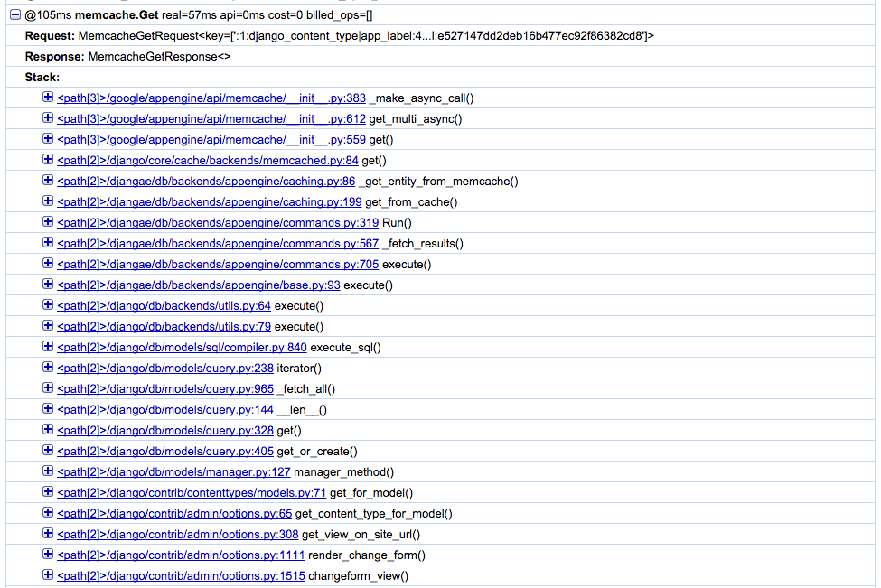
Task: Click the Stack: label
Action: point(42,78)
